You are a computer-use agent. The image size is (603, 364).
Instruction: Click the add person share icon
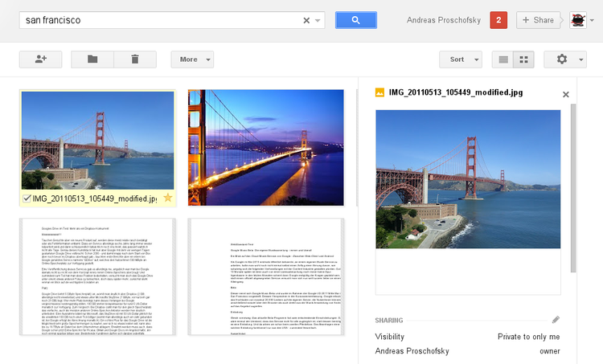[39, 59]
